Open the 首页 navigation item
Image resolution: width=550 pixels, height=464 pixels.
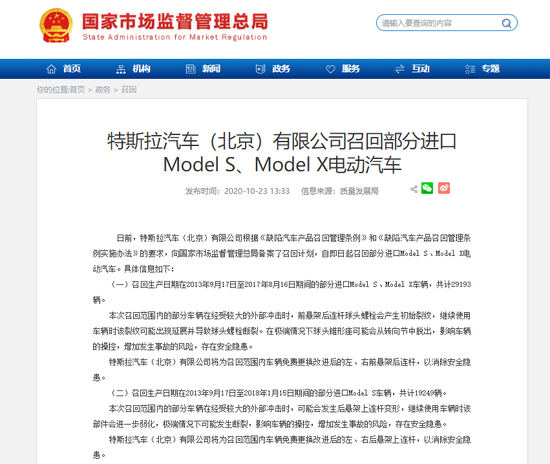[x=72, y=69]
